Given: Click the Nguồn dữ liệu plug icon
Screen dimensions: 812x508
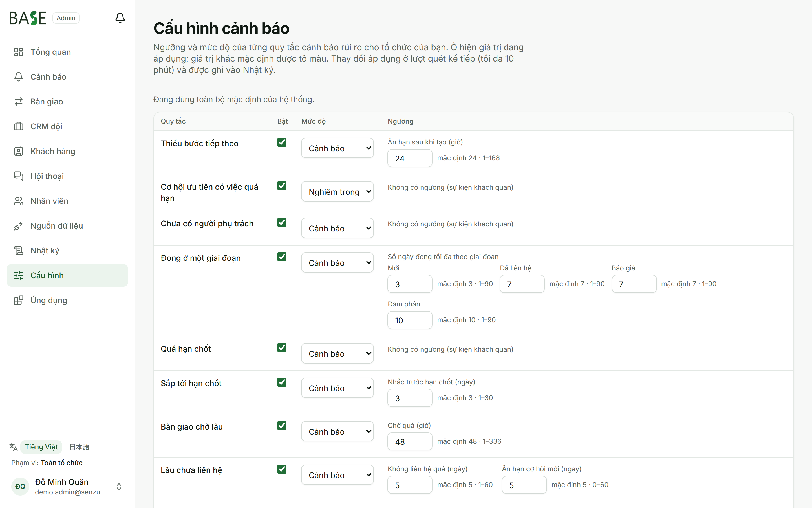Looking at the screenshot, I should coord(18,226).
